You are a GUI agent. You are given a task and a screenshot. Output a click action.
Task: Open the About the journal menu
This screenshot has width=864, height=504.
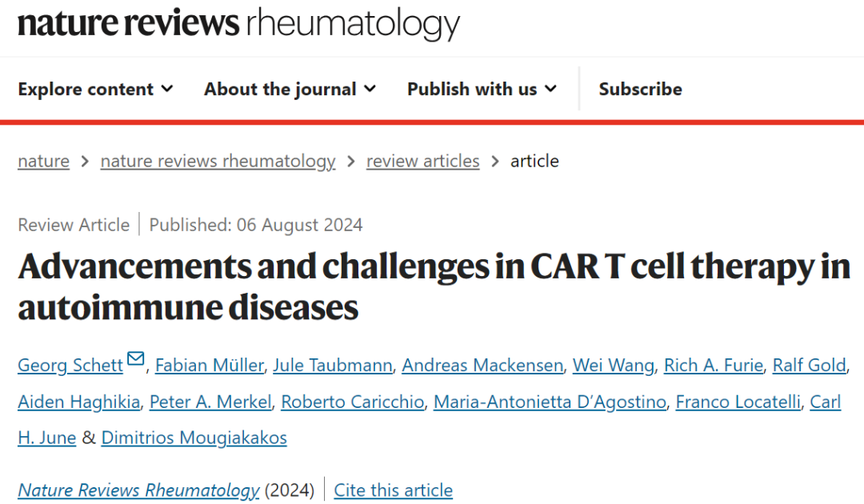pyautogui.click(x=290, y=90)
